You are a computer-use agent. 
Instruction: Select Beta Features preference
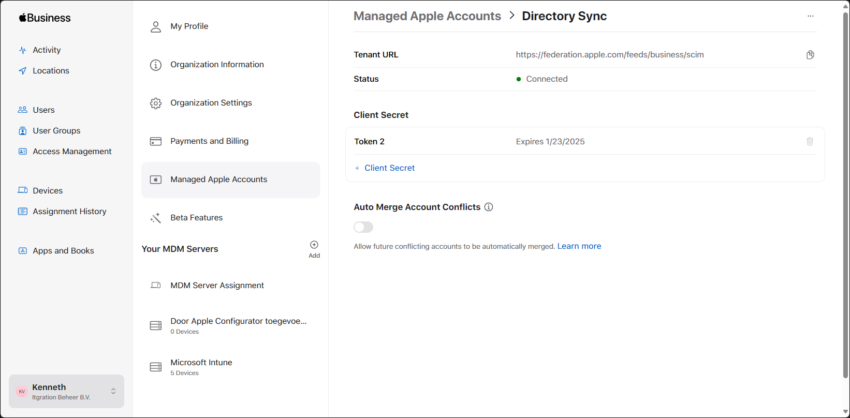click(x=230, y=218)
